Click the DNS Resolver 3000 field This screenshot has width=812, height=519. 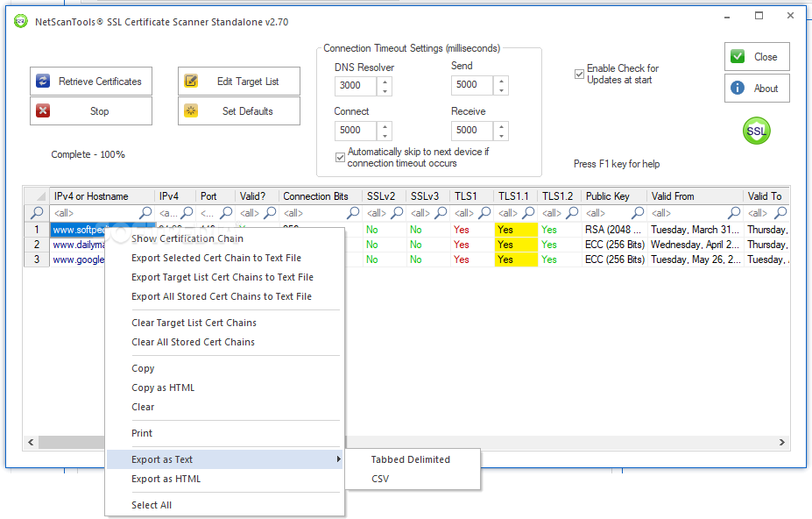[x=357, y=86]
